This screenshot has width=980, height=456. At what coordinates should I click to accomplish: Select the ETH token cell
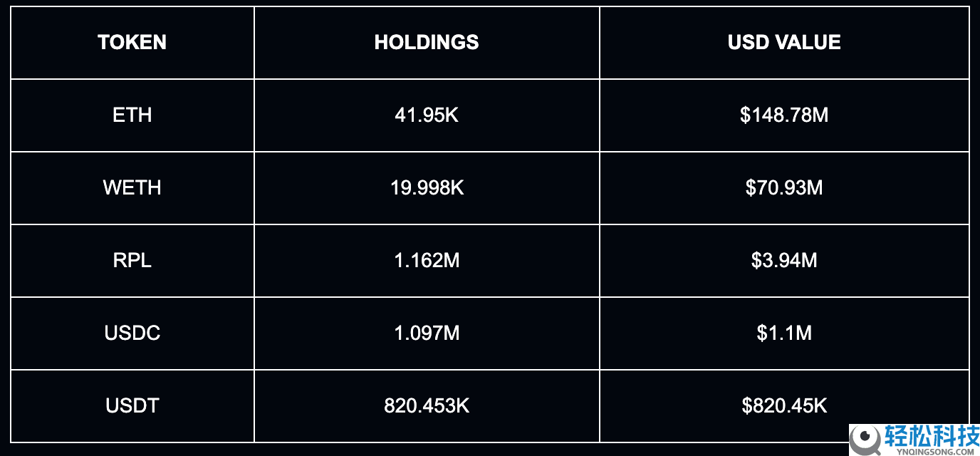pos(132,115)
